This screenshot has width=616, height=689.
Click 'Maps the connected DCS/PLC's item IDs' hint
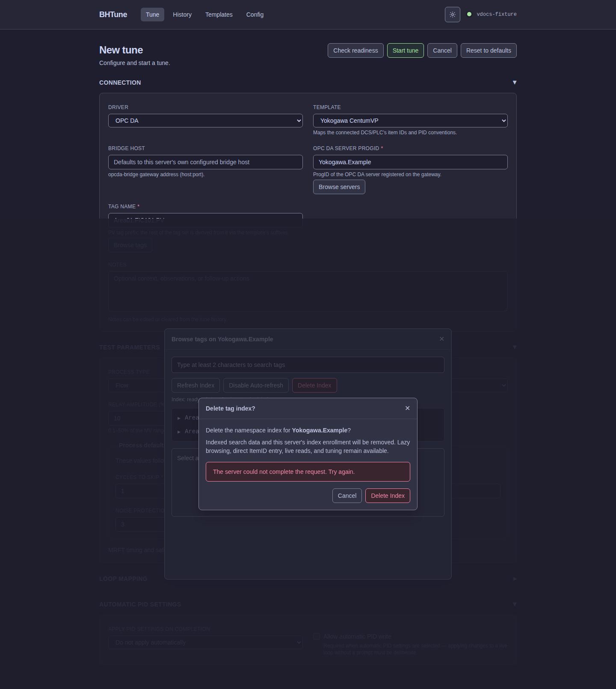tap(385, 133)
